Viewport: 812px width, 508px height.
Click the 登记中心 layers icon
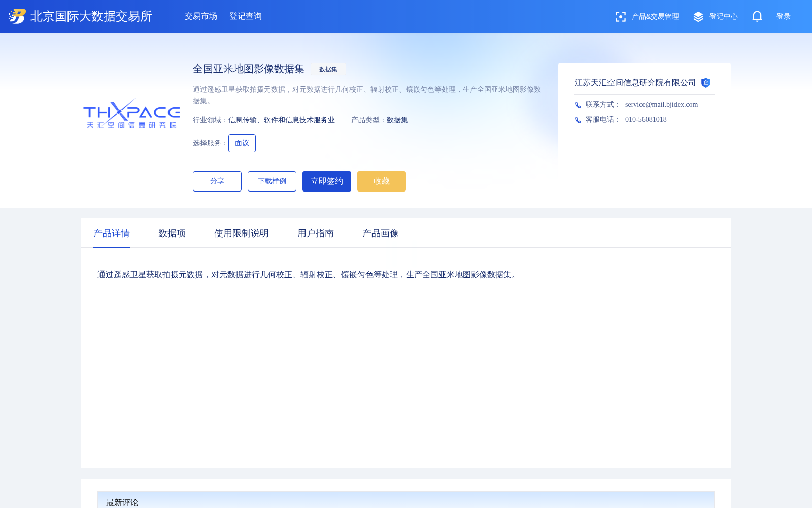click(x=698, y=17)
